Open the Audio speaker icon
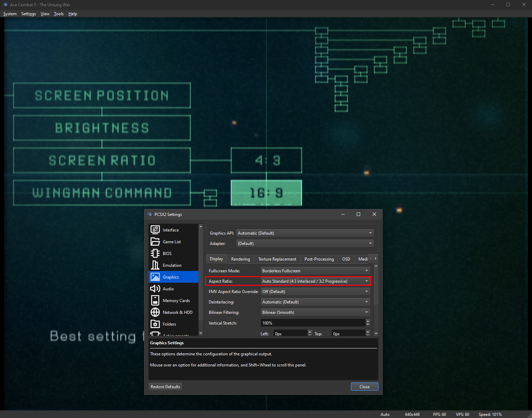The height and width of the screenshot is (418, 532). [x=155, y=289]
